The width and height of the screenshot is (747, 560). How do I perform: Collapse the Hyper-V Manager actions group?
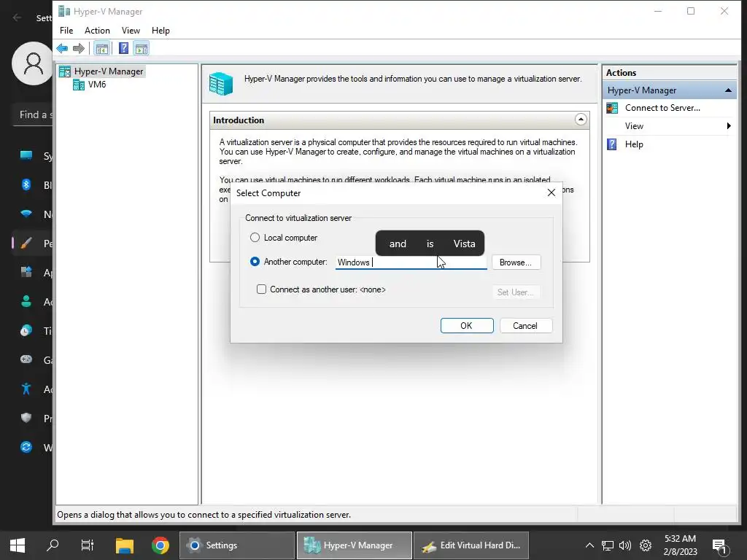[728, 90]
